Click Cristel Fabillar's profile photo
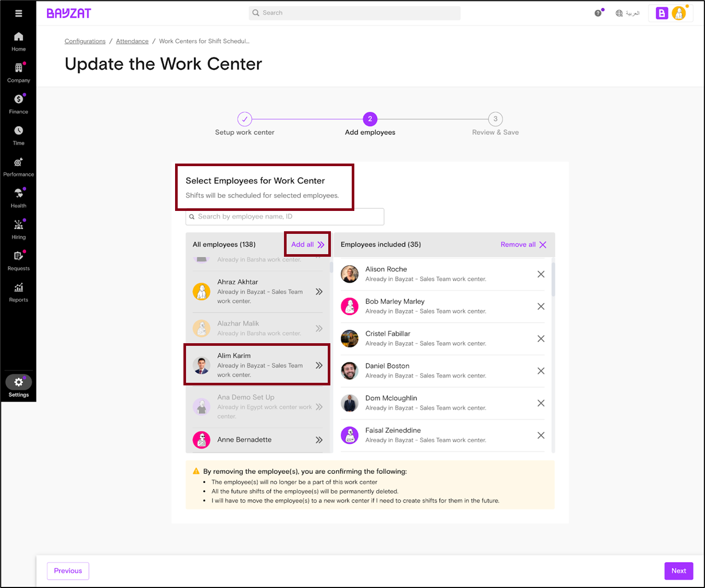 tap(350, 339)
